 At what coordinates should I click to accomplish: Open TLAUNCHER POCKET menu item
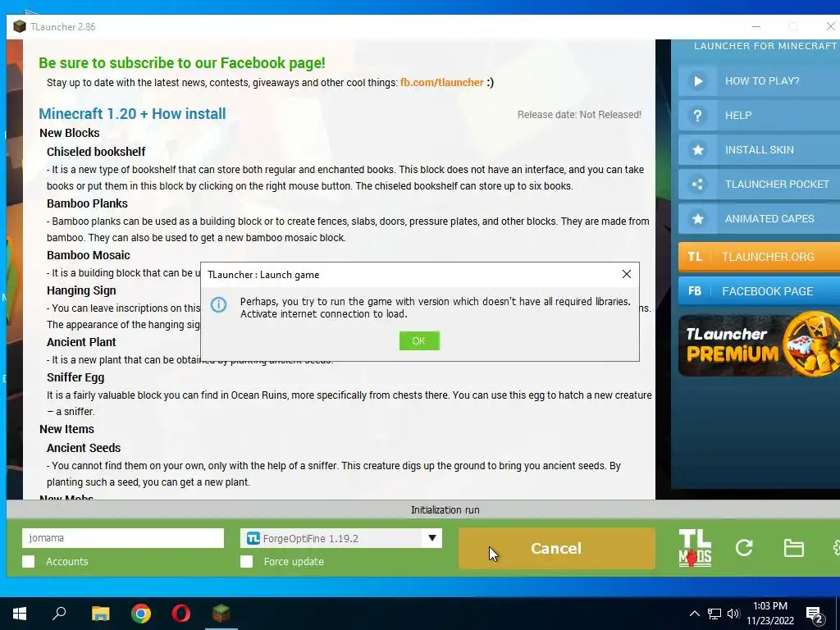[759, 185]
